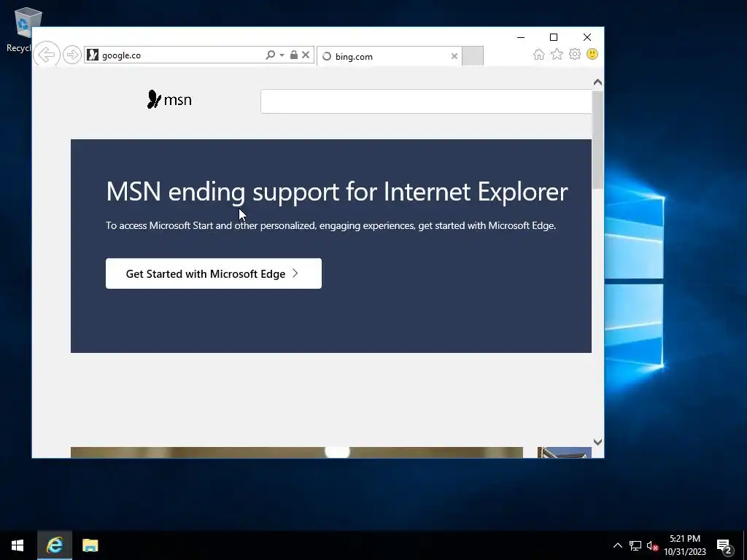
Task: Open the Tools gear menu
Action: pyautogui.click(x=575, y=54)
